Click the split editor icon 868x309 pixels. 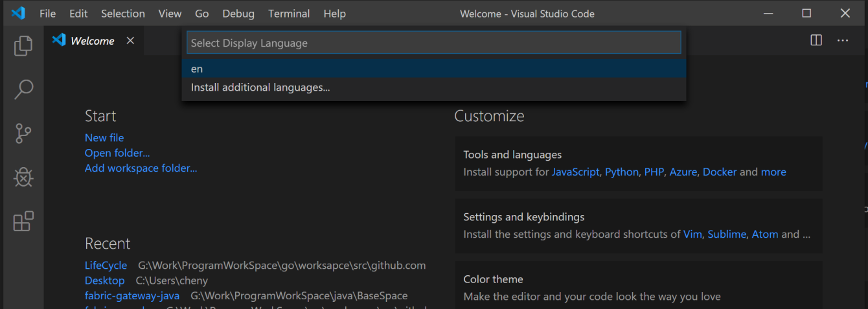(x=816, y=40)
